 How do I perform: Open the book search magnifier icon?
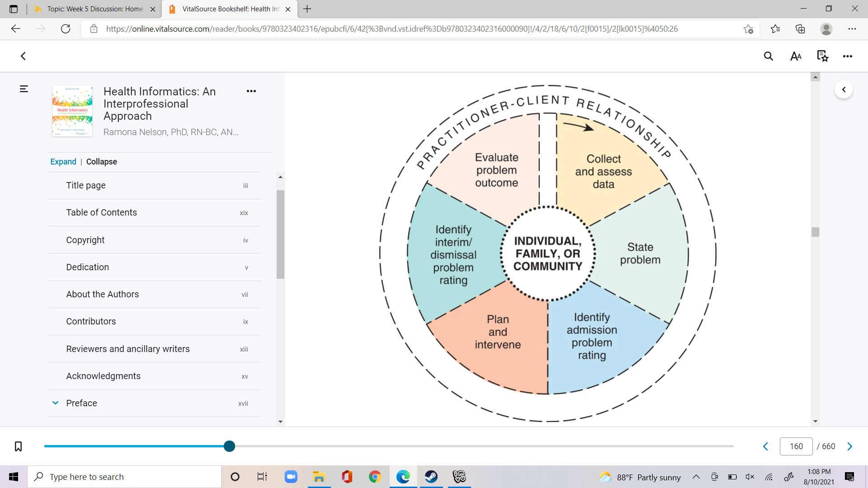tap(769, 56)
